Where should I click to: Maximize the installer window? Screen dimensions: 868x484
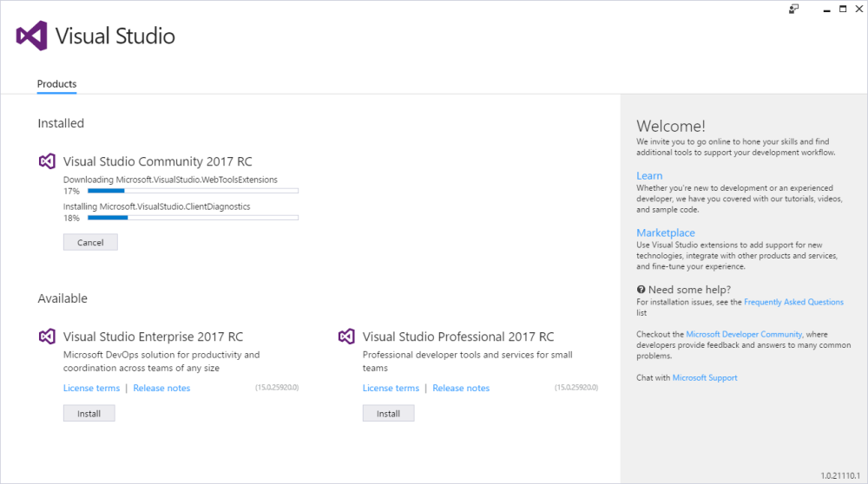pos(843,9)
